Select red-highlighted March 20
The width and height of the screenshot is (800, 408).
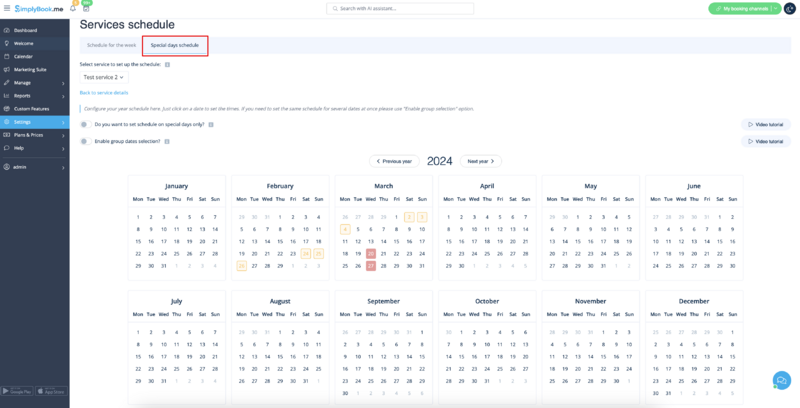tap(371, 253)
